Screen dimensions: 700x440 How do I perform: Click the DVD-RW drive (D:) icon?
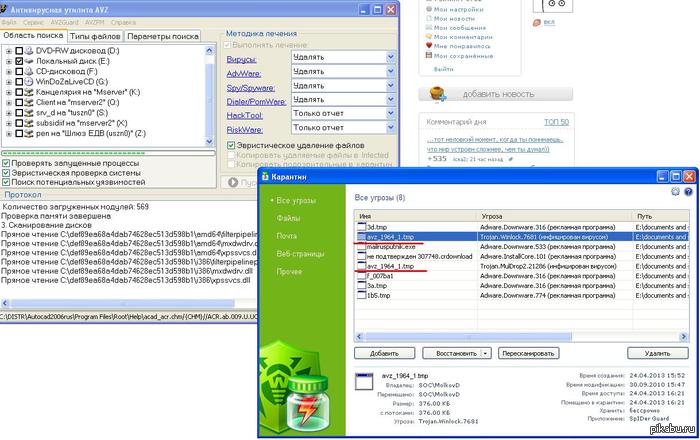pyautogui.click(x=29, y=50)
